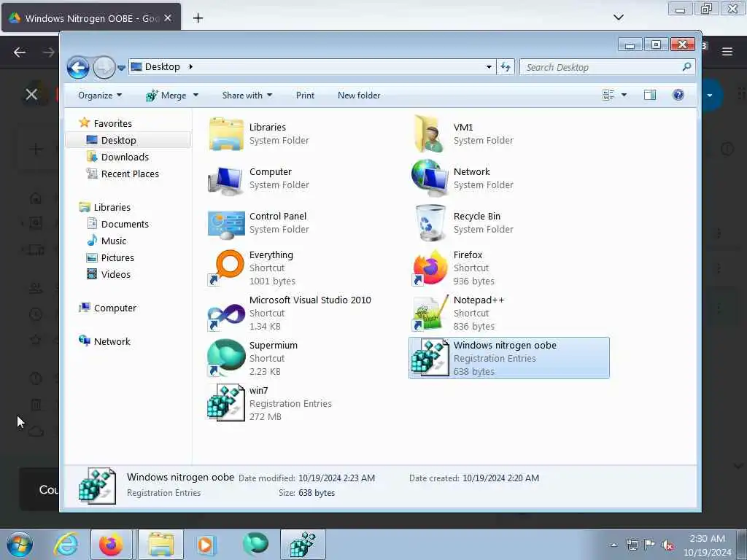Open the Share with dropdown
This screenshot has height=560, width=747.
tap(247, 96)
